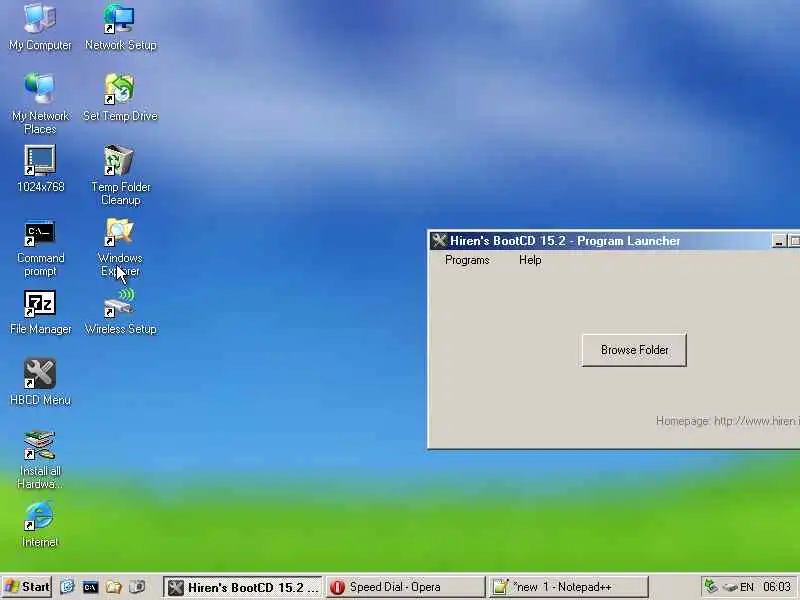Click the Browse Folder button
The width and height of the screenshot is (800, 600).
634,350
